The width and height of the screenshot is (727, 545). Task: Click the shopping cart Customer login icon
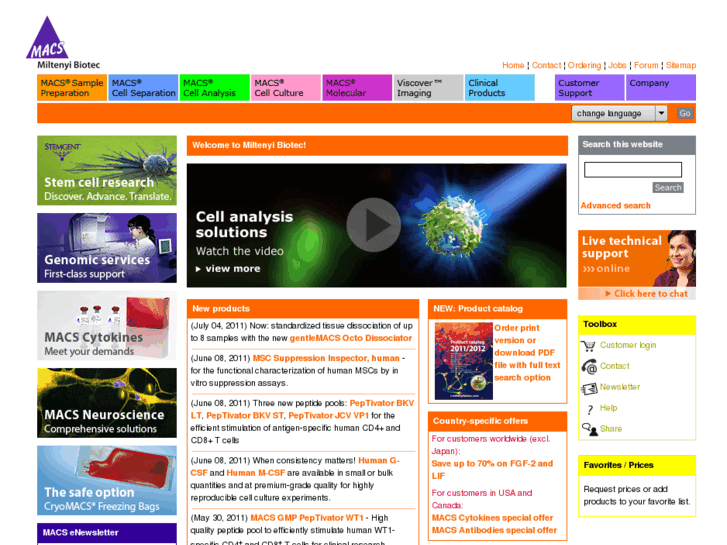click(588, 346)
